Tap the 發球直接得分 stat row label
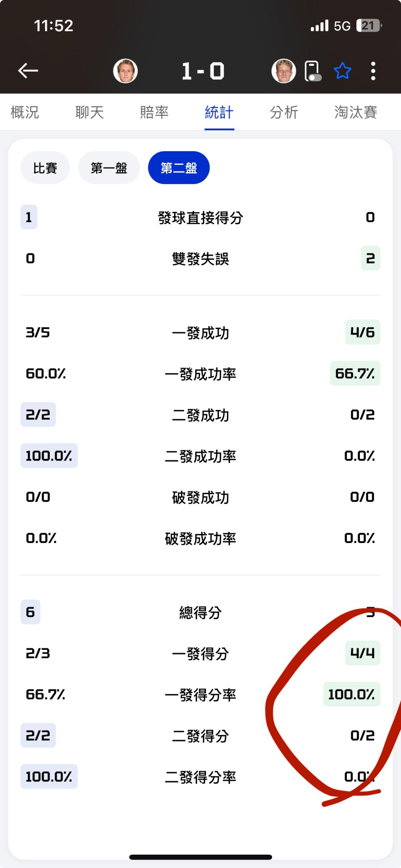Image resolution: width=401 pixels, height=868 pixels. (200, 218)
